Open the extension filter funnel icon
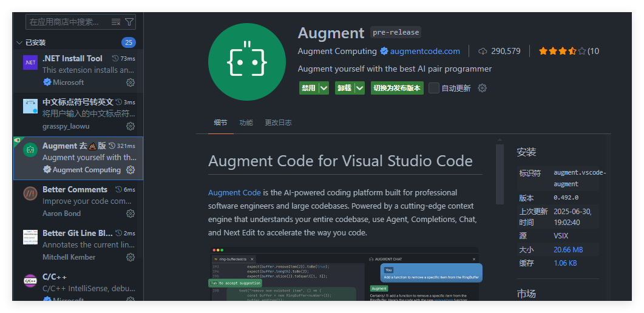The image size is (644, 313). 129,22
